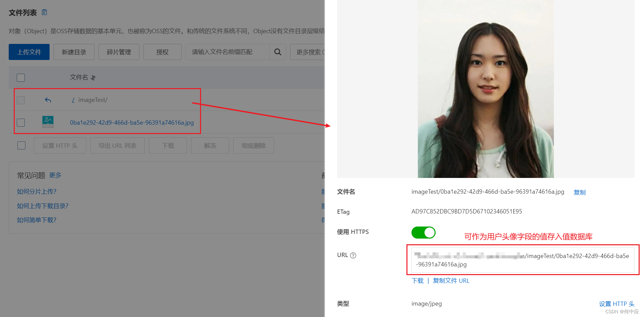This screenshot has height=317, width=644.
Task: Click the back arrow to go up a directory
Action: 48,100
